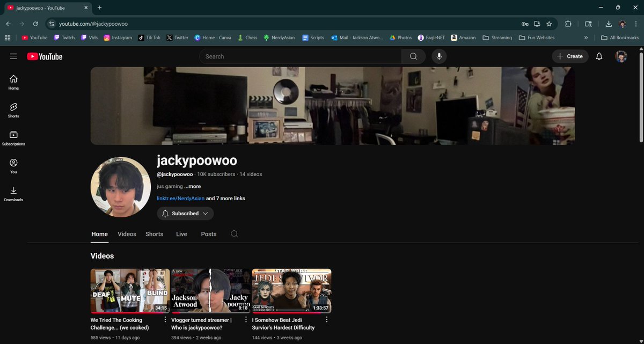Click the search magnifier button
644x344 pixels.
[413, 56]
